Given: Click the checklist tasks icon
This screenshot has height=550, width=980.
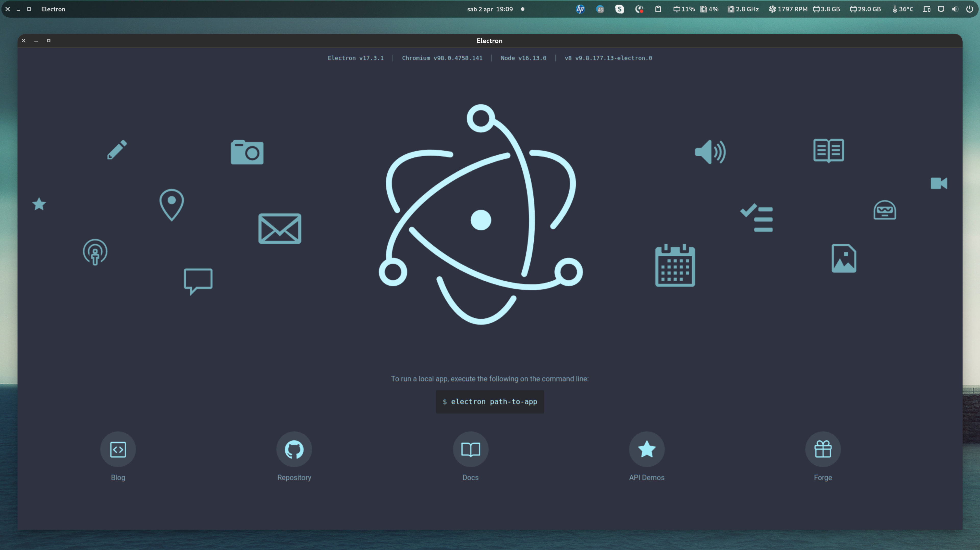Looking at the screenshot, I should [757, 218].
